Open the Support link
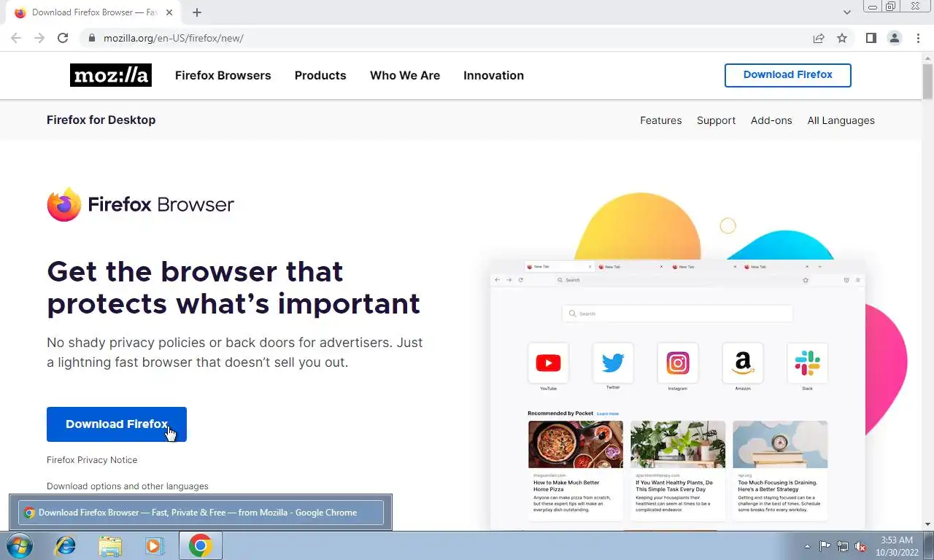The height and width of the screenshot is (560, 934). pos(716,120)
